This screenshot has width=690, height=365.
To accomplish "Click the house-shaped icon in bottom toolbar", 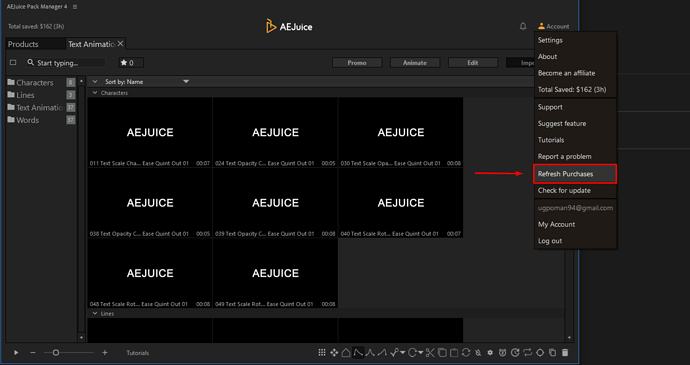I will point(346,353).
